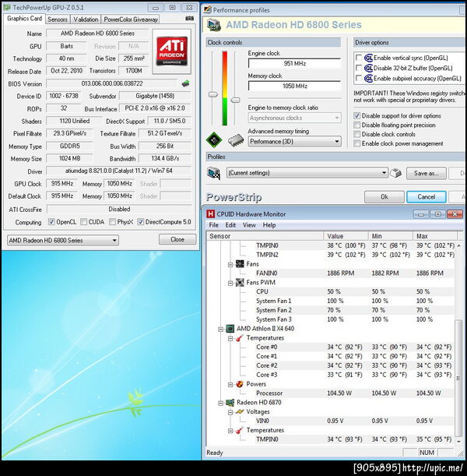Click the Close button in GPU-Z
This screenshot has height=476, width=467.
pos(177,239)
